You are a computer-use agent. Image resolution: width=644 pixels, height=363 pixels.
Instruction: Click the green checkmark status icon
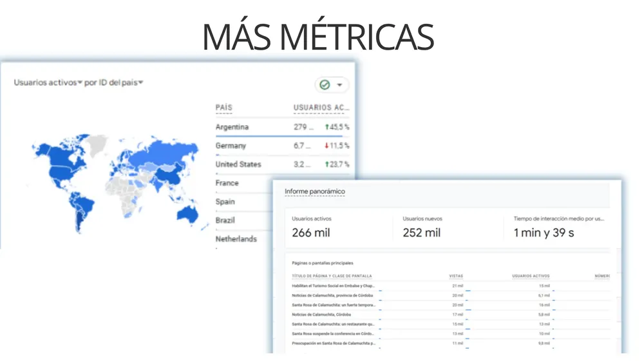(x=325, y=84)
